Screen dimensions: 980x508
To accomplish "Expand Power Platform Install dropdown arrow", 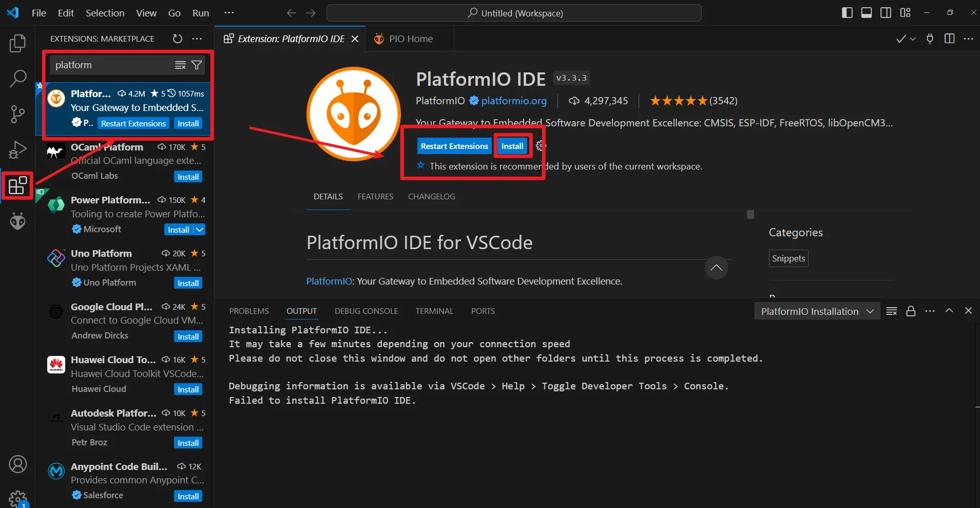I will (200, 230).
